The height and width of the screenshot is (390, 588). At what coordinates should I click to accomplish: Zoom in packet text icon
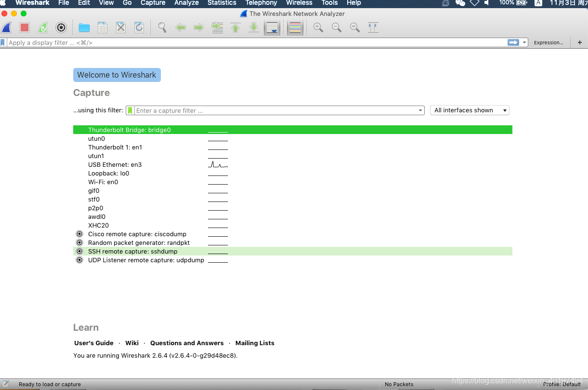click(x=318, y=27)
